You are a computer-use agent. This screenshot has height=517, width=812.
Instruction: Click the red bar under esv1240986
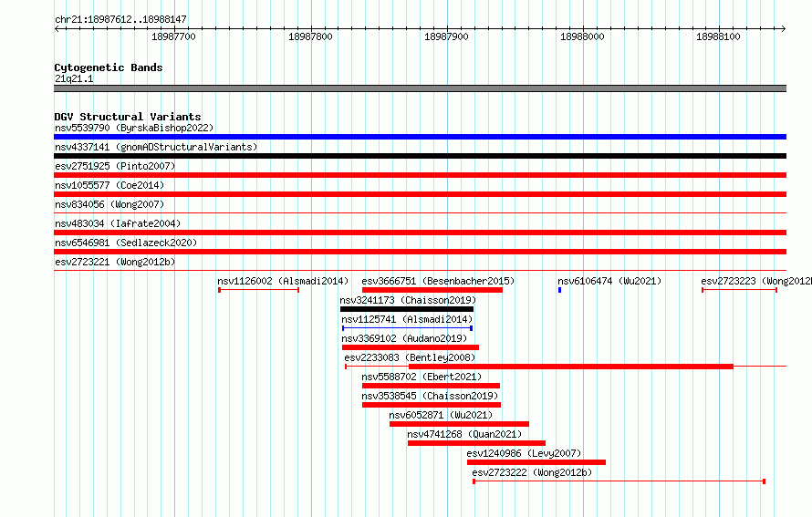536,462
